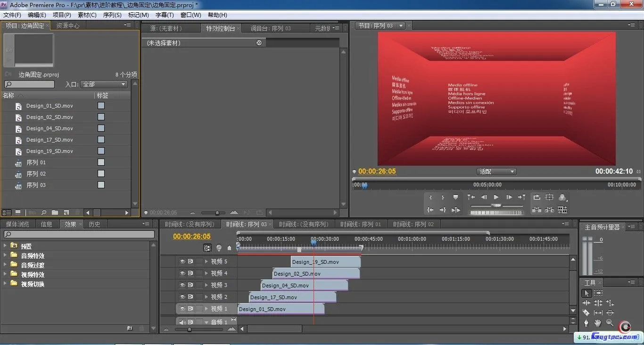
Task: Select the Pen tool in Tools panel
Action: click(x=586, y=323)
